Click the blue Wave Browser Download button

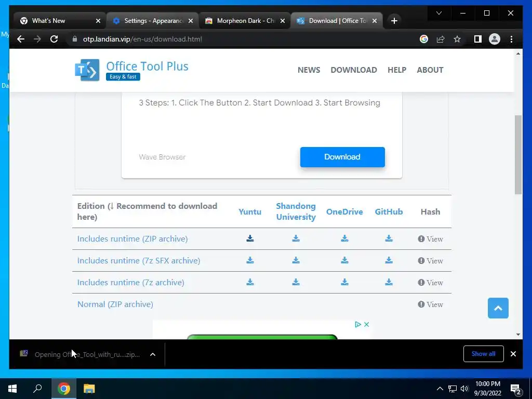click(342, 157)
